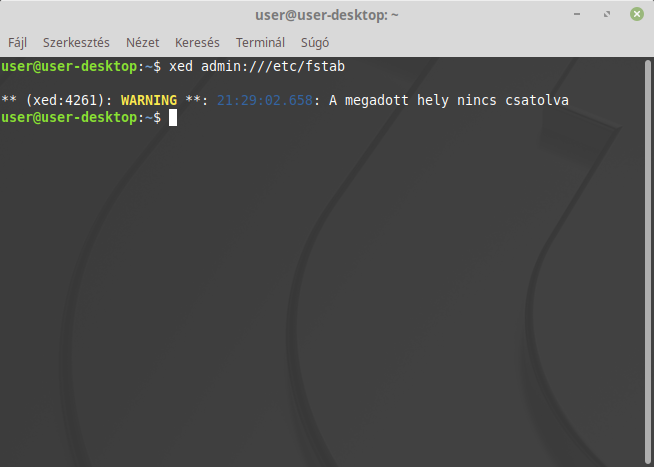Click the timestamp 21:29:02.658
The width and height of the screenshot is (654, 467).
pyautogui.click(x=265, y=100)
